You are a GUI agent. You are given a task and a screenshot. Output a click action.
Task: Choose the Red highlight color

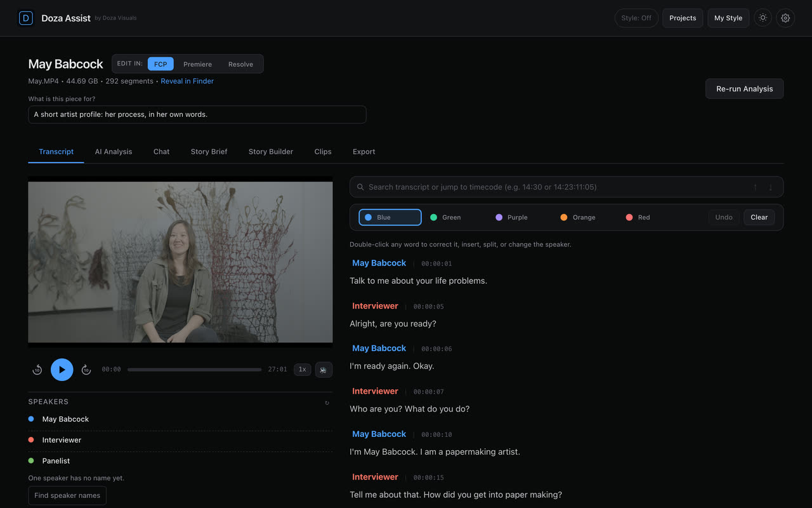point(638,217)
